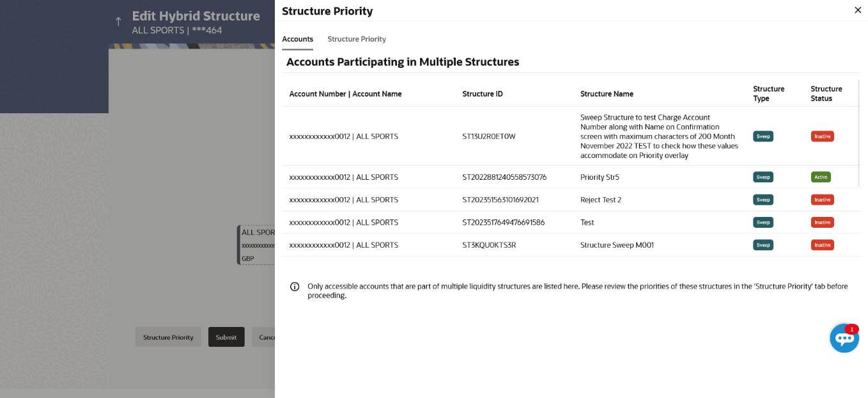Viewport: 868px width, 398px height.
Task: Click the Sweep badge for Structure Sweep M001
Action: pyautogui.click(x=763, y=245)
